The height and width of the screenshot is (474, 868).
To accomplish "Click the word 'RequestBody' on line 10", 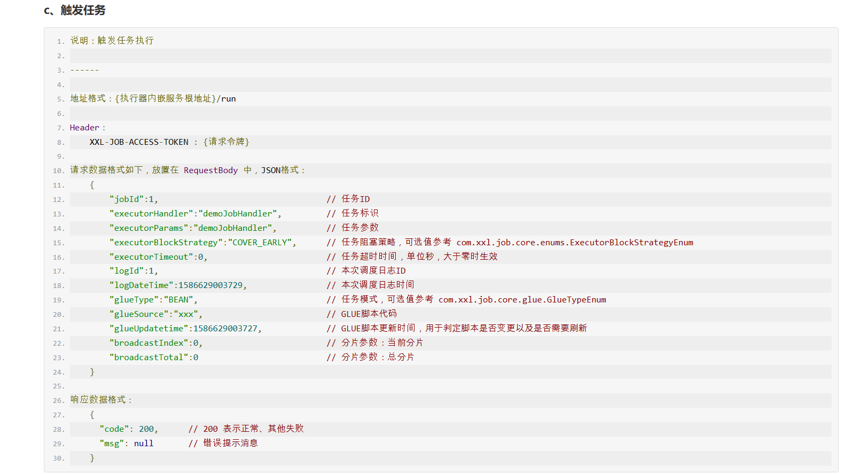I will [x=210, y=170].
